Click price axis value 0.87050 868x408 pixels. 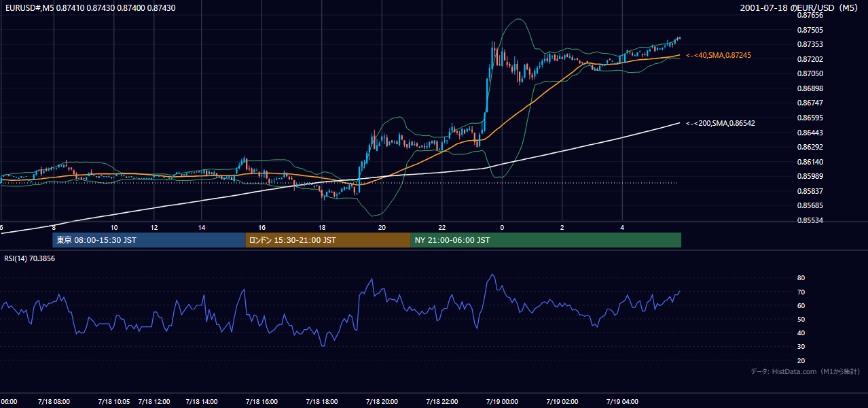click(x=810, y=73)
